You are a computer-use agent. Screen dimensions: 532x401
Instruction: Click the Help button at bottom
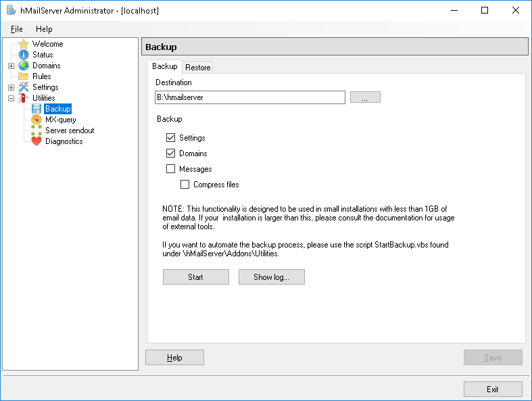point(174,358)
